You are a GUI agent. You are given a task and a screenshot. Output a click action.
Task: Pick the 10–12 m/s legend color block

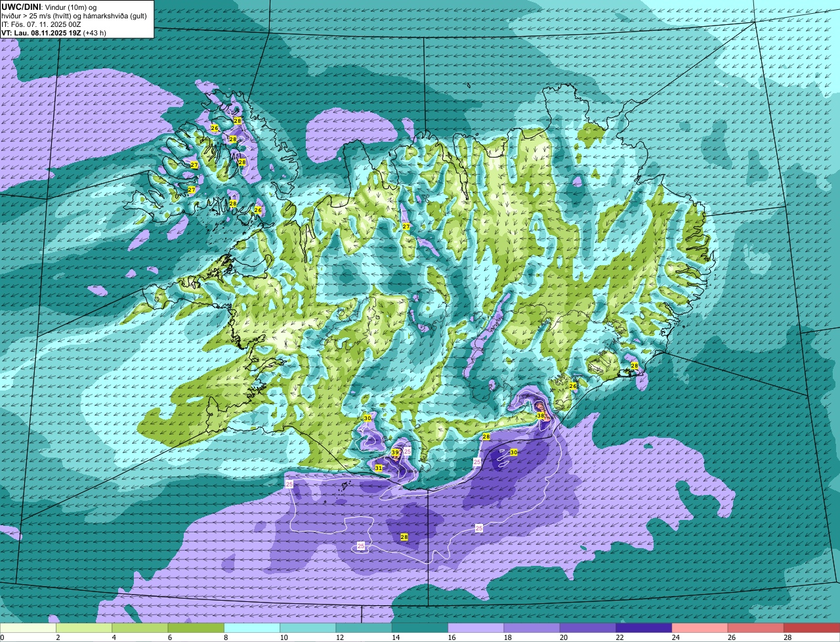coord(308,628)
